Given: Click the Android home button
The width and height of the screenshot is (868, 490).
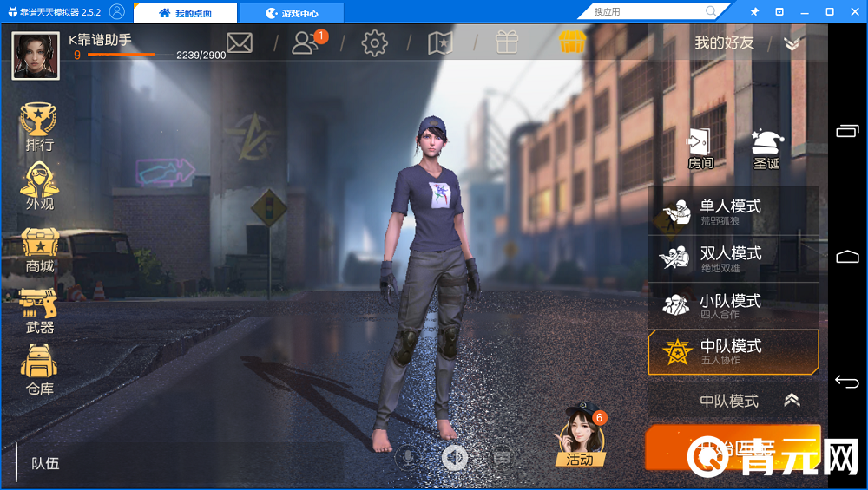Looking at the screenshot, I should tap(847, 256).
